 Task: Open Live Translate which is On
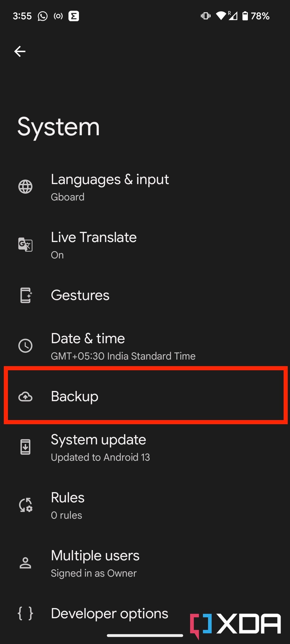point(145,245)
